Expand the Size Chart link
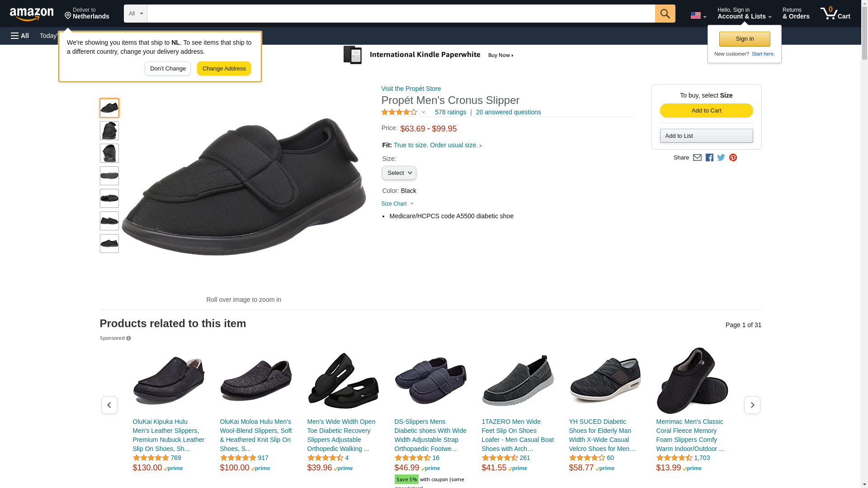The image size is (868, 488). pyautogui.click(x=397, y=204)
